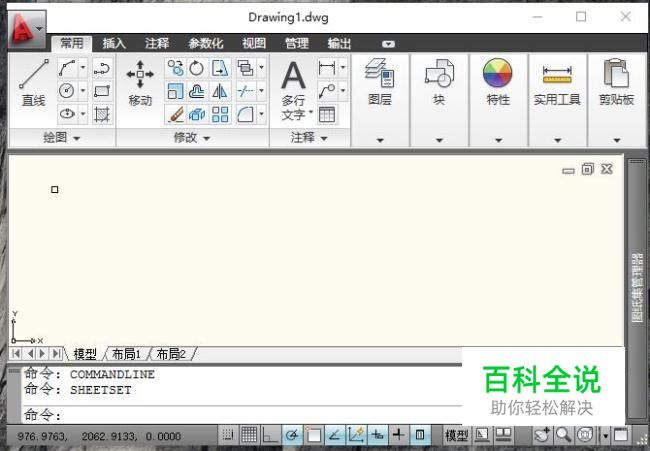Open the Multiline Text (多行文字) tool
Screen dimensions: 650x451
coord(294,90)
